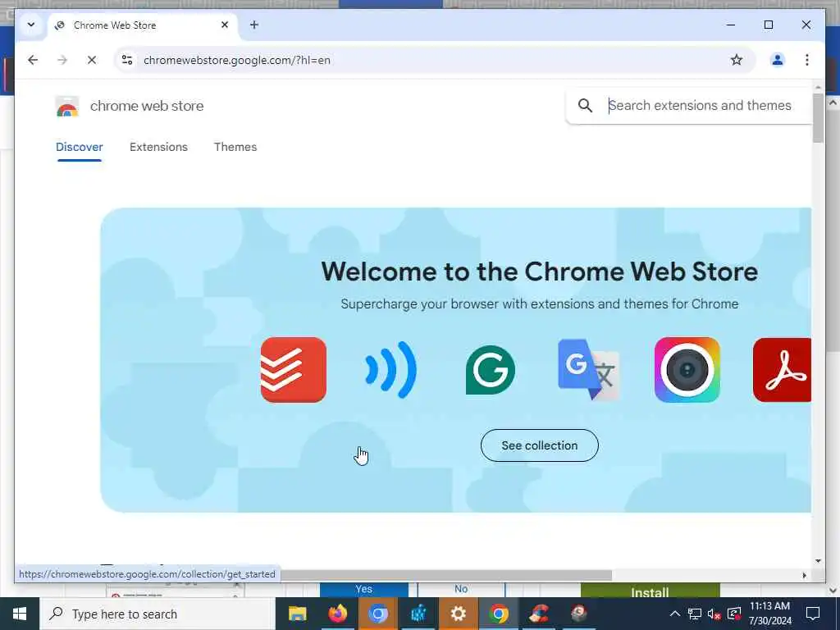Open the Adobe Acrobat extension icon
The height and width of the screenshot is (630, 840).
coord(782,370)
